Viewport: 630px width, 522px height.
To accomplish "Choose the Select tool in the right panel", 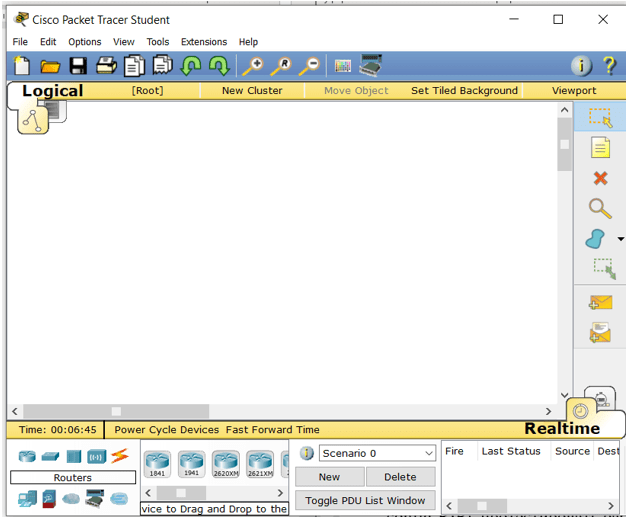I will pos(600,117).
